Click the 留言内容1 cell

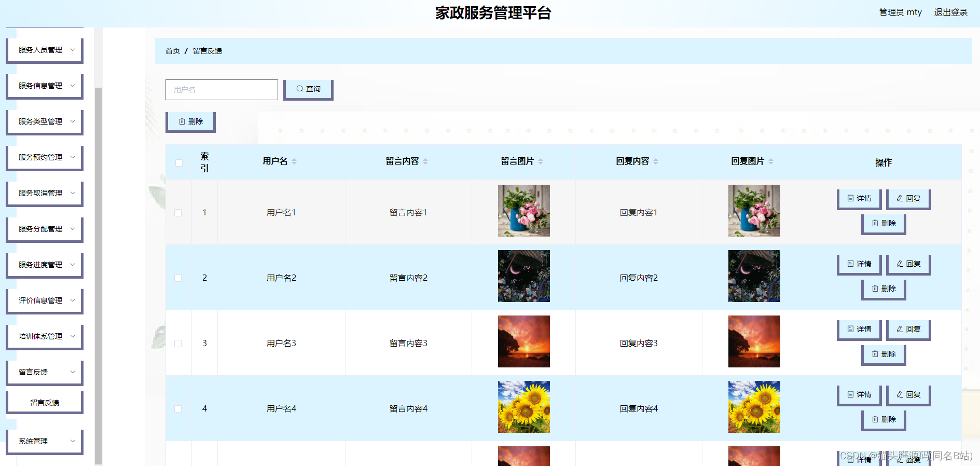(x=408, y=213)
